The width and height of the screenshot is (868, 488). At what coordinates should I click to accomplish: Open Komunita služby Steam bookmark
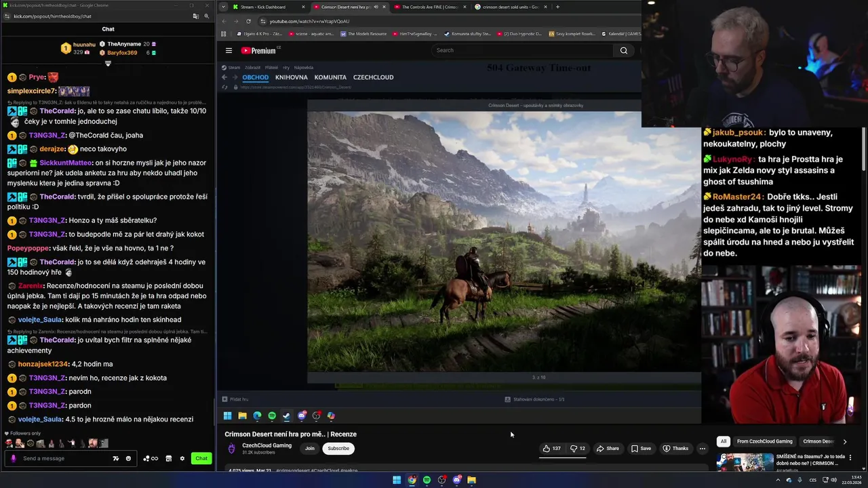pos(468,33)
